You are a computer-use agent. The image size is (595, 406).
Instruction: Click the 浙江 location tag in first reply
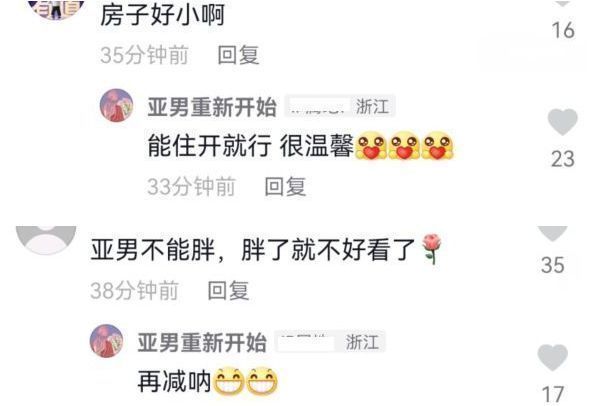pos(373,106)
